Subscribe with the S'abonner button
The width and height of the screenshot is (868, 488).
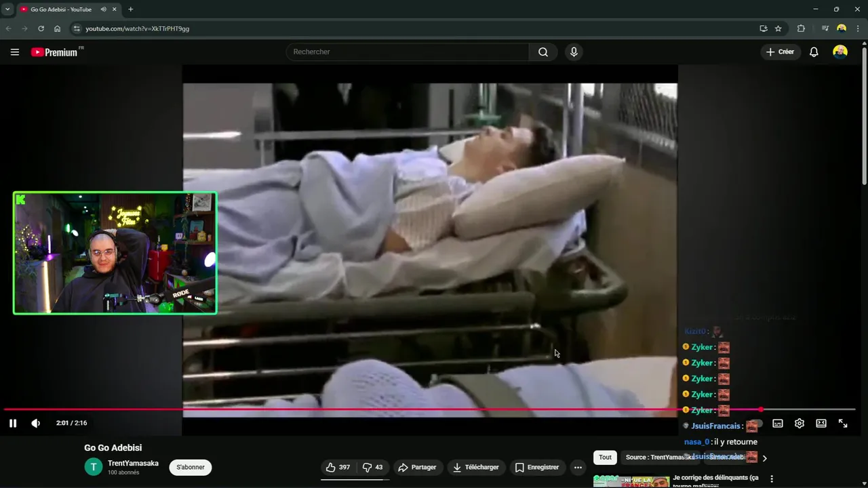[x=191, y=467]
